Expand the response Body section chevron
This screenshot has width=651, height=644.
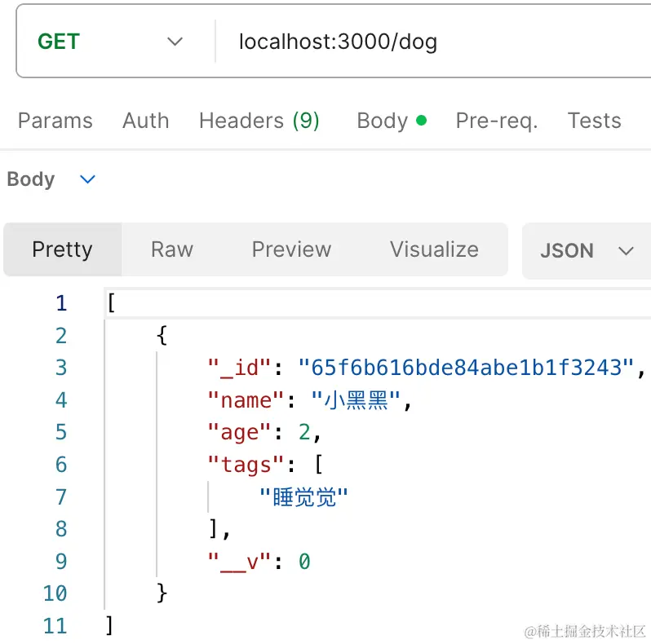point(87,179)
